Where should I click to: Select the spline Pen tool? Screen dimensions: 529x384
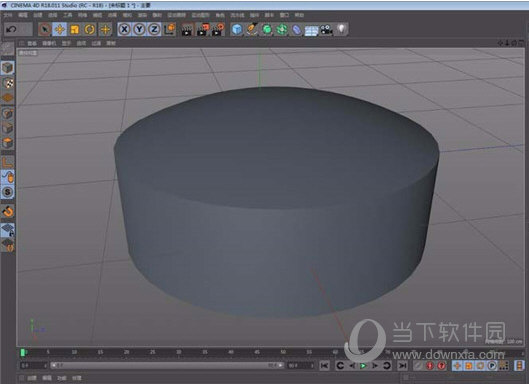pyautogui.click(x=252, y=29)
